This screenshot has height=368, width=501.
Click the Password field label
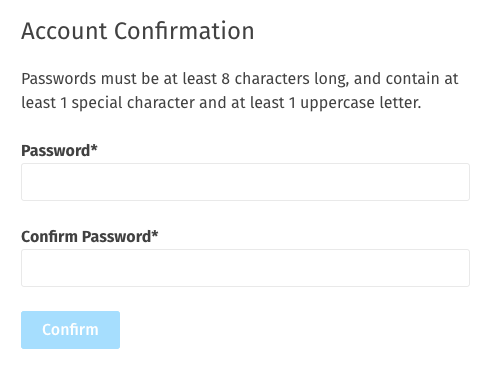click(x=59, y=151)
